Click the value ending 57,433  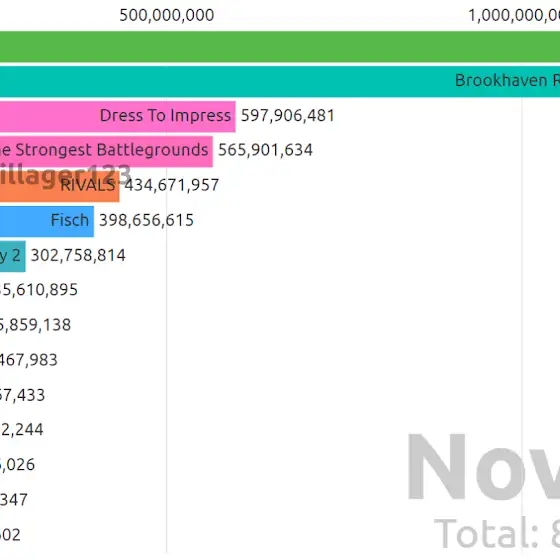coord(22,395)
